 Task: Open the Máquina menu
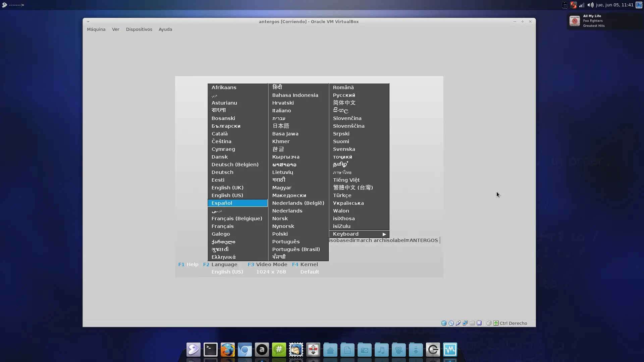[x=96, y=29]
